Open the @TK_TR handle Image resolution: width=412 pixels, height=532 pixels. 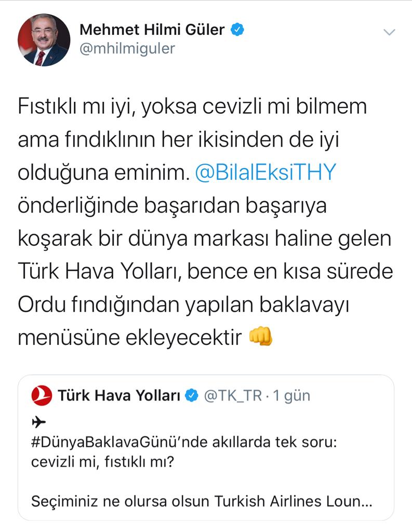(232, 396)
